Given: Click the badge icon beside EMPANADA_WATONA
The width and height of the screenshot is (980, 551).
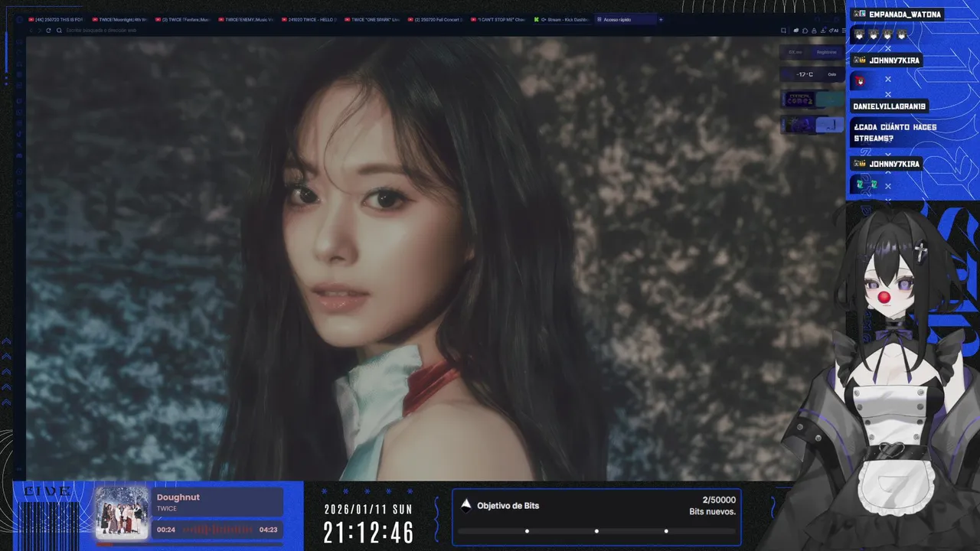Looking at the screenshot, I should coord(859,15).
